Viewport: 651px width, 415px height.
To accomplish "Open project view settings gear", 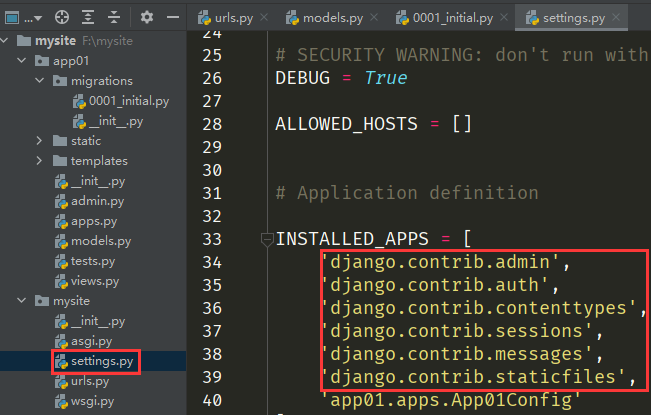I will (146, 17).
